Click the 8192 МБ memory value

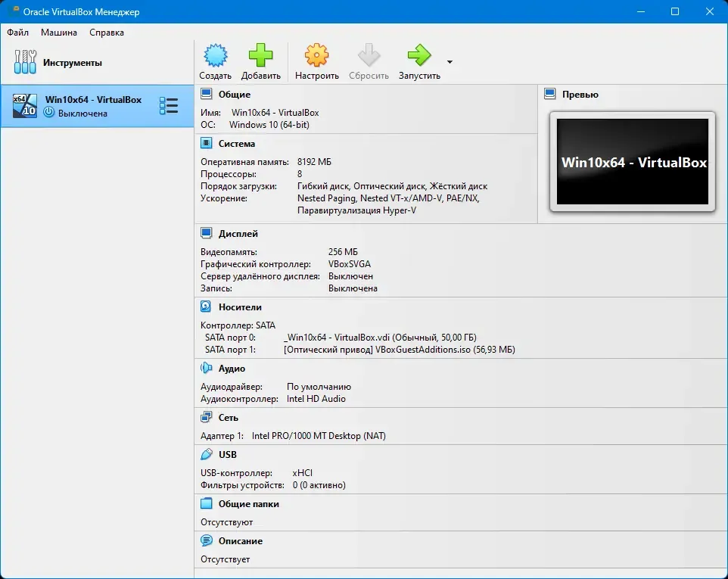click(314, 161)
